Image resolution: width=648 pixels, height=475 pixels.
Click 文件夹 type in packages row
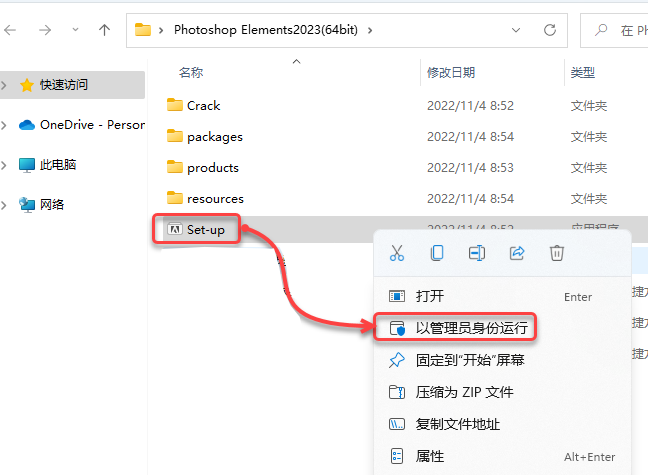pos(589,137)
